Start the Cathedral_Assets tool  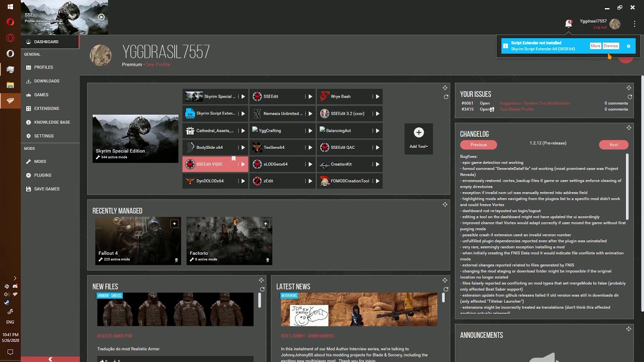tap(244, 131)
